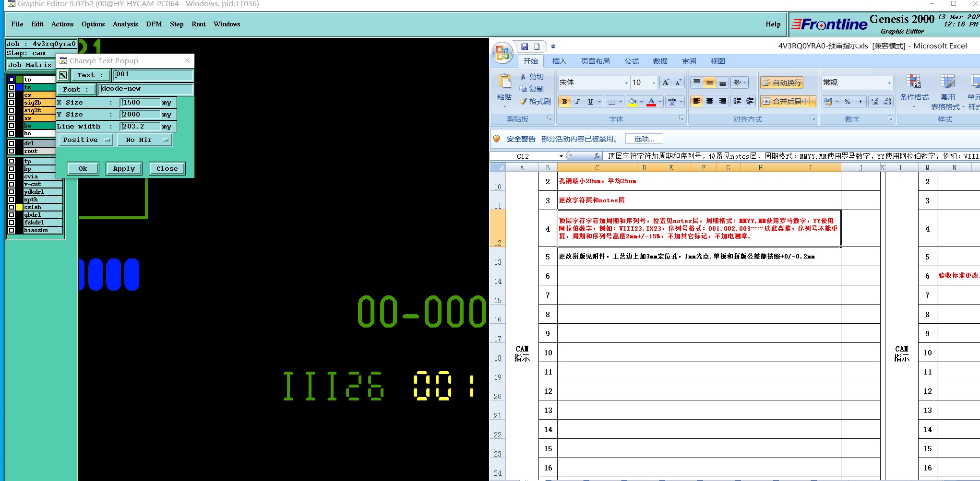
Task: Toggle Bold formatting in Excel ribbon
Action: pos(564,102)
